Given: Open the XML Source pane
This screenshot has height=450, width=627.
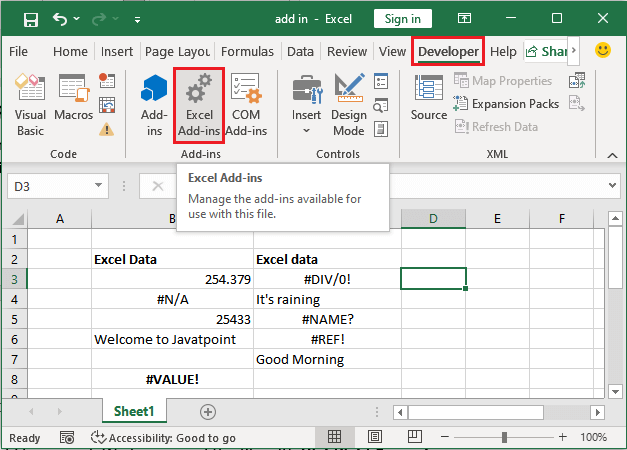Looking at the screenshot, I should (429, 98).
